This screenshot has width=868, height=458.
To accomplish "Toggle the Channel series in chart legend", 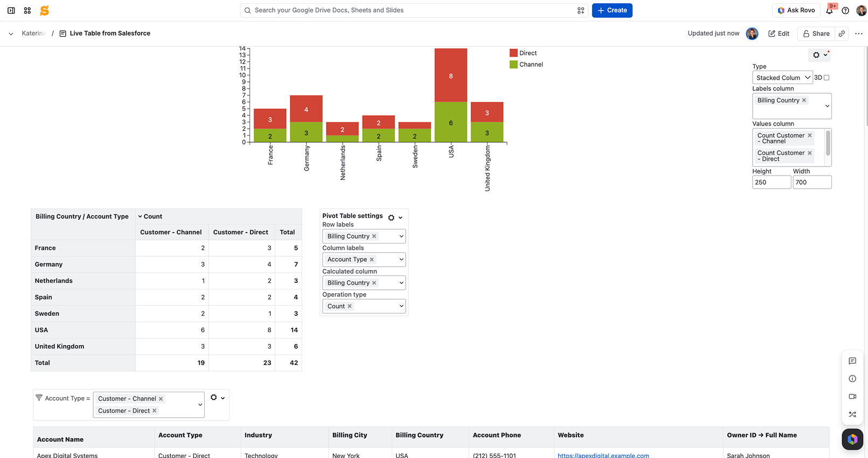I will pyautogui.click(x=526, y=64).
